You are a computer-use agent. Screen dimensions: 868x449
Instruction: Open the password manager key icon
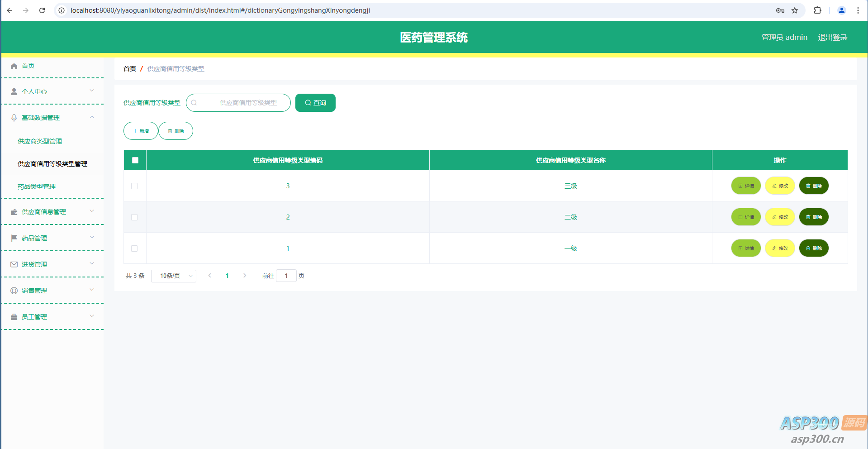pos(780,10)
